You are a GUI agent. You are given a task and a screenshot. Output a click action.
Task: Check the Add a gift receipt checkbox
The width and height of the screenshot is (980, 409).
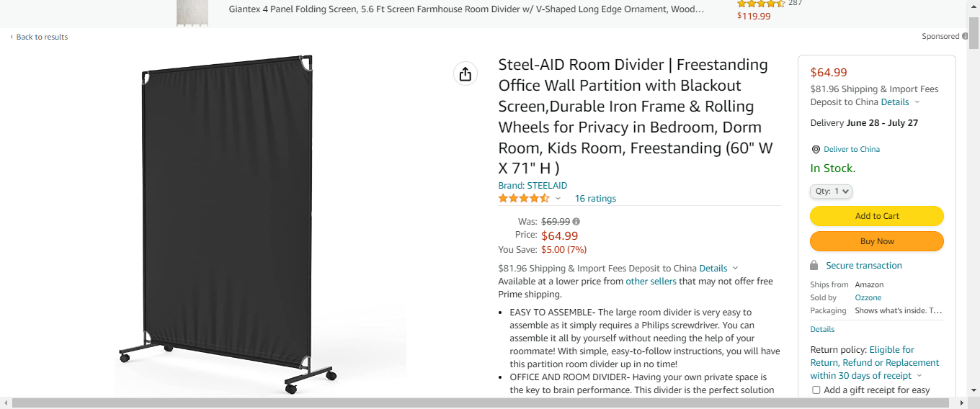point(816,390)
